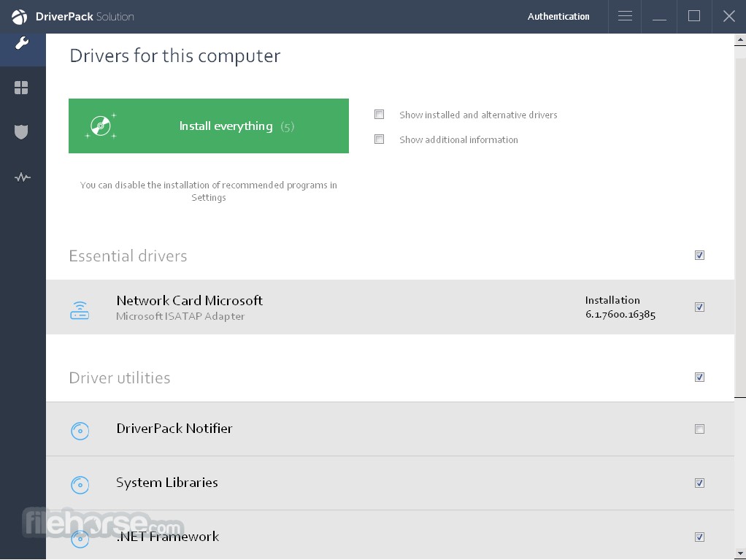The width and height of the screenshot is (746, 560).
Task: Click the Network Card router icon
Action: point(80,311)
